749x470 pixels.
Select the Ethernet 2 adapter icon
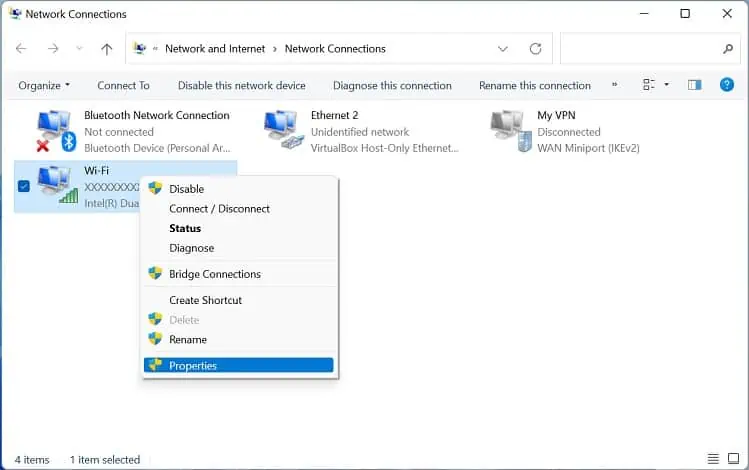[x=283, y=130]
